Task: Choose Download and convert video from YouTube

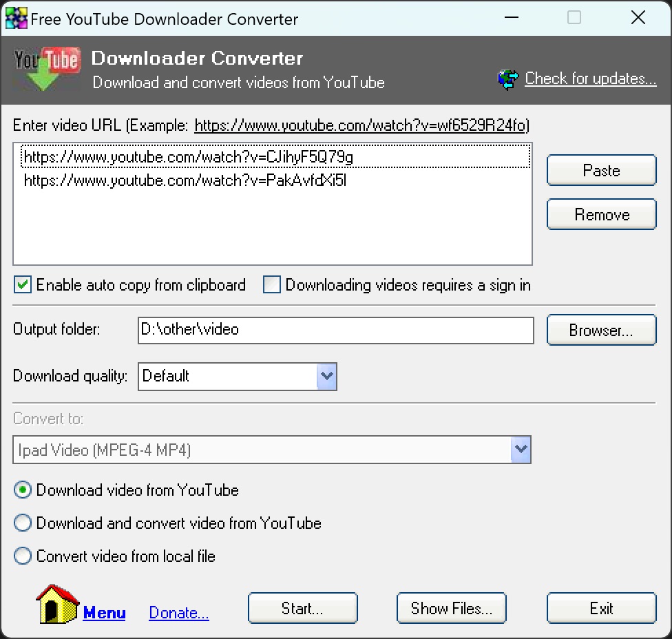Action: (x=23, y=523)
